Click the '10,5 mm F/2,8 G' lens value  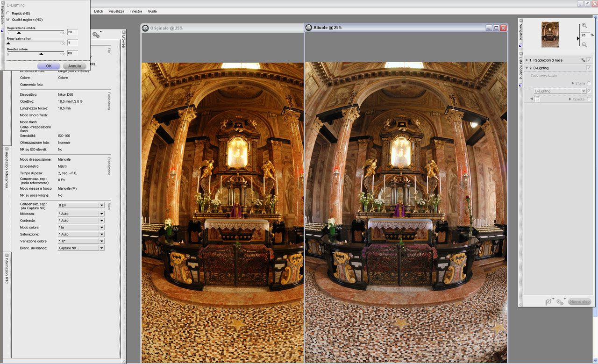click(x=71, y=101)
